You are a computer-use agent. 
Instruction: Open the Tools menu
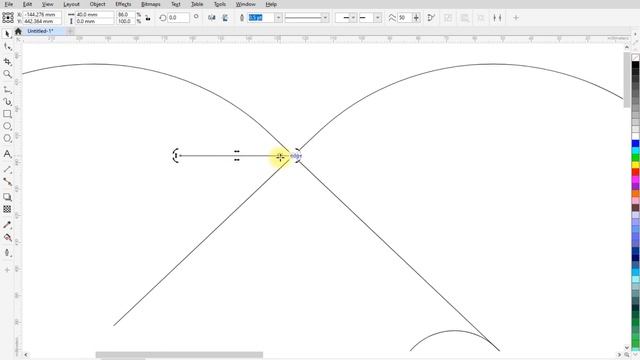(220, 4)
